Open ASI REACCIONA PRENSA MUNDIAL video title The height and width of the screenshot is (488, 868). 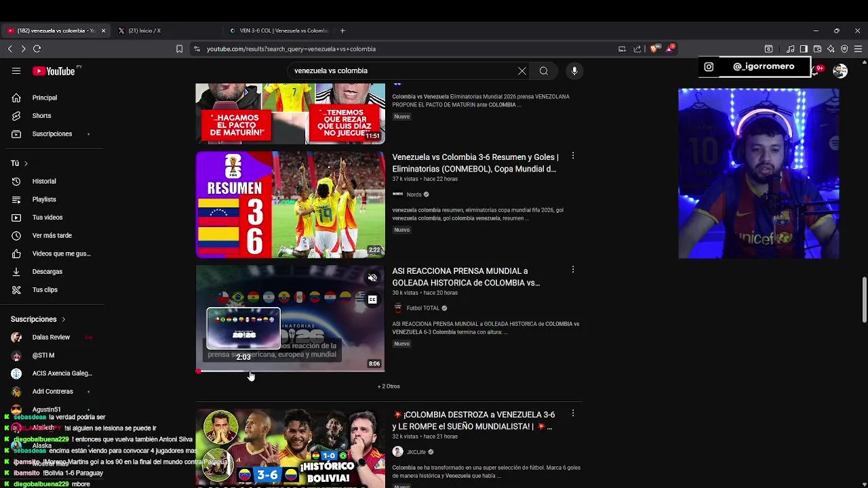point(466,277)
